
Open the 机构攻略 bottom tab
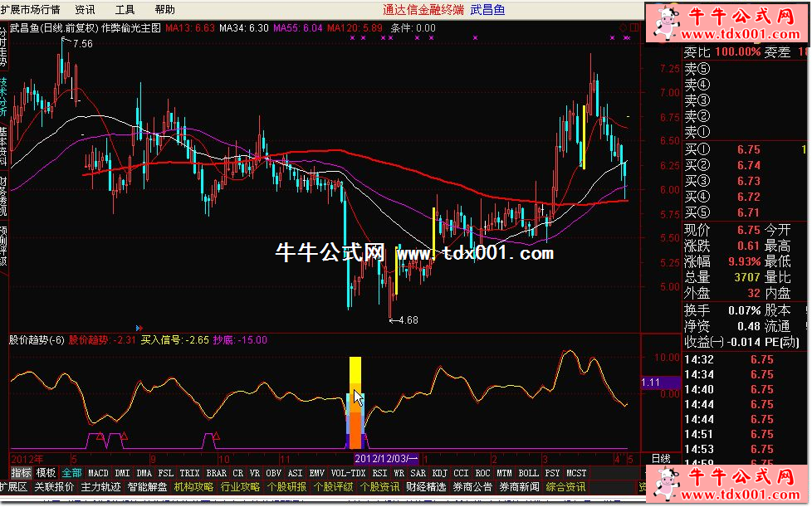(193, 487)
